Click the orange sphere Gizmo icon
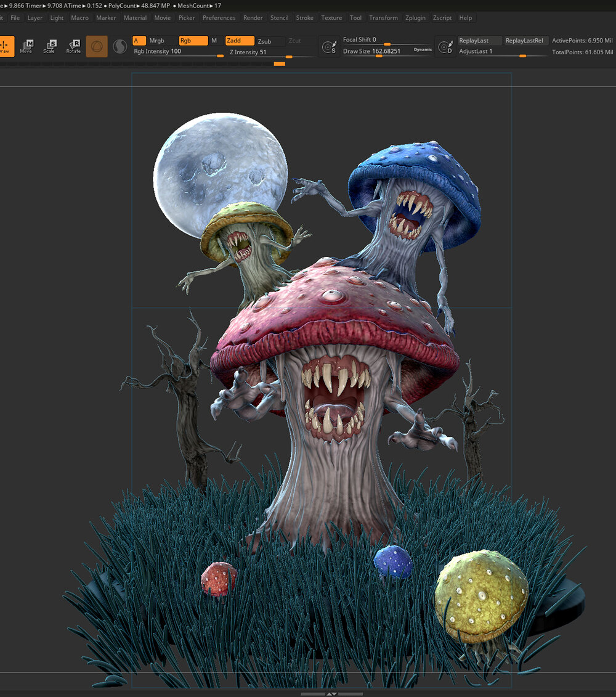616x697 pixels. tap(97, 46)
